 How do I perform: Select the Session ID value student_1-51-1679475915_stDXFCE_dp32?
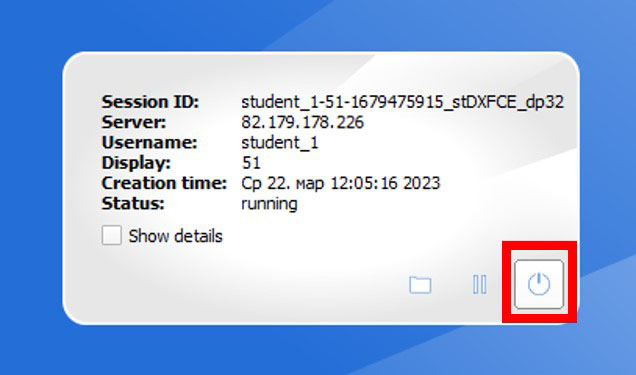click(402, 102)
